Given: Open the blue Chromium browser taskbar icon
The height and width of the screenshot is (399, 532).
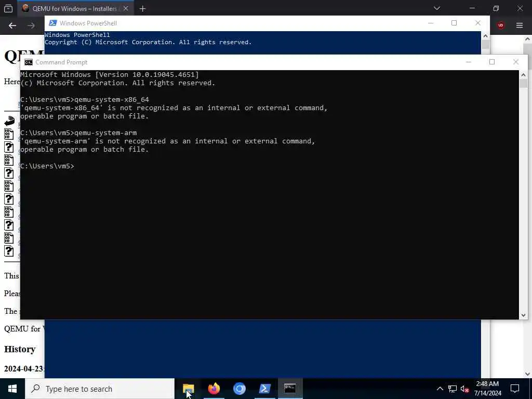Looking at the screenshot, I should (x=239, y=389).
